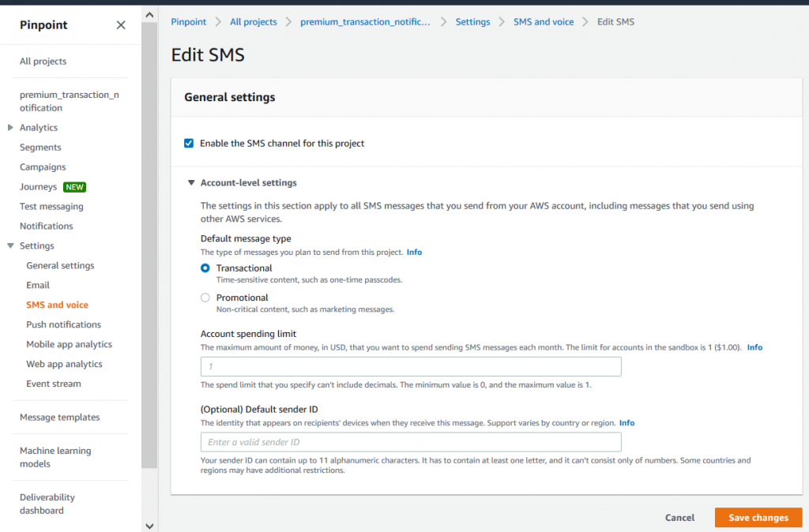This screenshot has height=532, width=809.
Task: Click sidebar scrollbar up arrow
Action: point(149,15)
